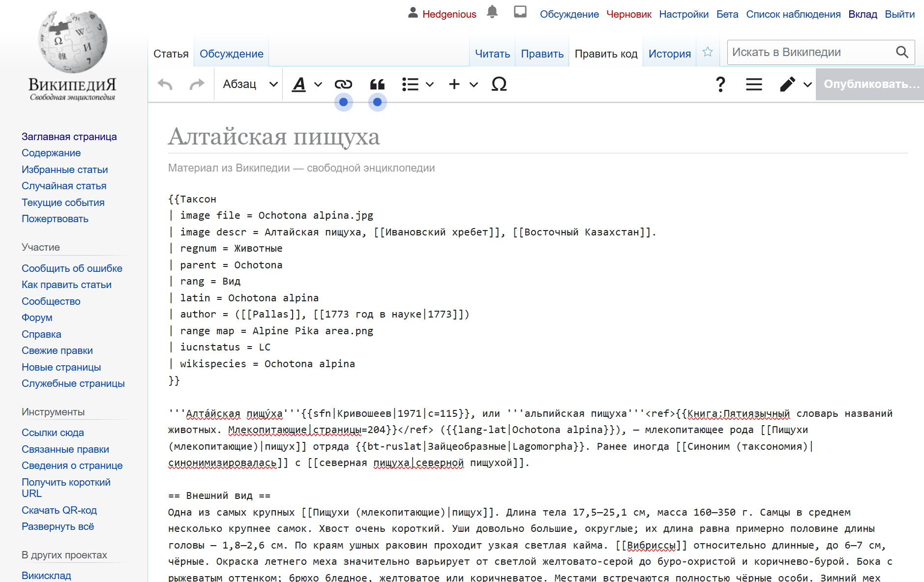The width and height of the screenshot is (924, 582).
Task: Expand the plus Insert dropdown
Action: [x=463, y=85]
